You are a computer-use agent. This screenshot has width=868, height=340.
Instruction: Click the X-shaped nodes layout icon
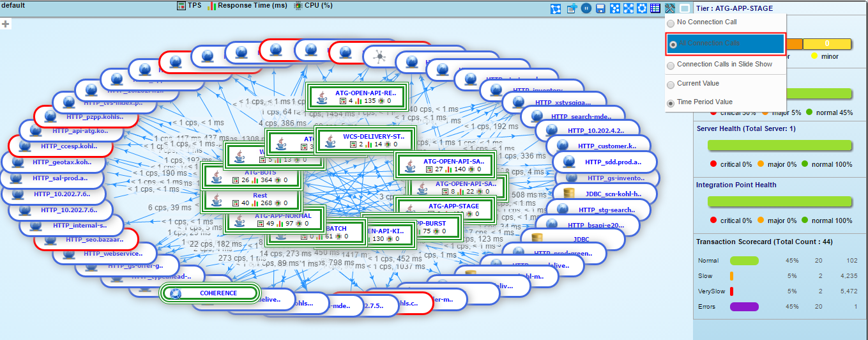[628, 8]
